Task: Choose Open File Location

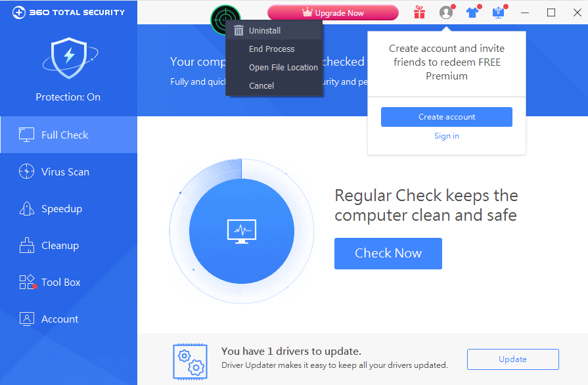Action: coord(283,67)
